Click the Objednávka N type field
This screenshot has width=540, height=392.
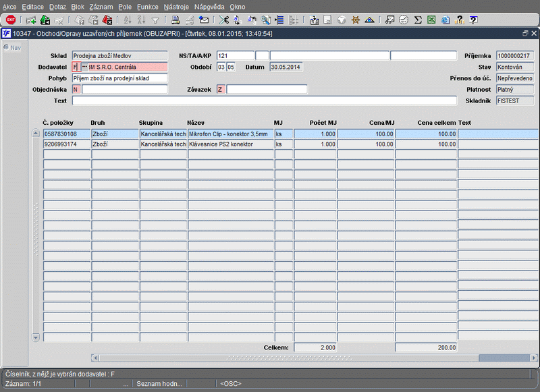pyautogui.click(x=76, y=90)
